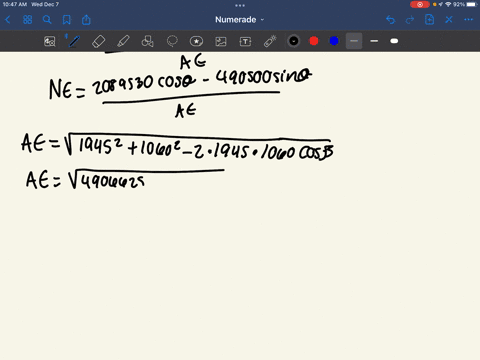480x360 pixels.
Task: Select the Laser pointer tool
Action: (x=270, y=41)
